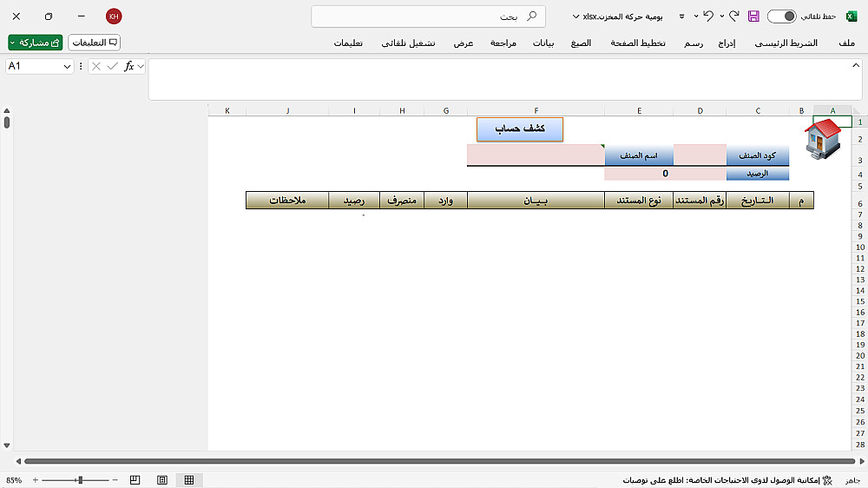Viewport: 868px width, 488px height.
Task: Open the عرض (View) tab
Action: pyautogui.click(x=464, y=43)
